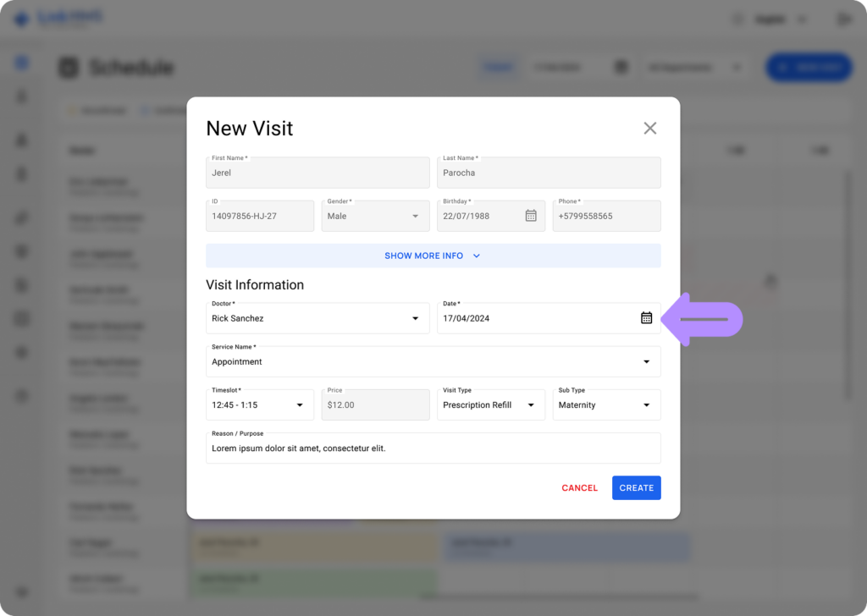This screenshot has width=867, height=616.
Task: Click the First Name field Jerel
Action: click(x=318, y=173)
